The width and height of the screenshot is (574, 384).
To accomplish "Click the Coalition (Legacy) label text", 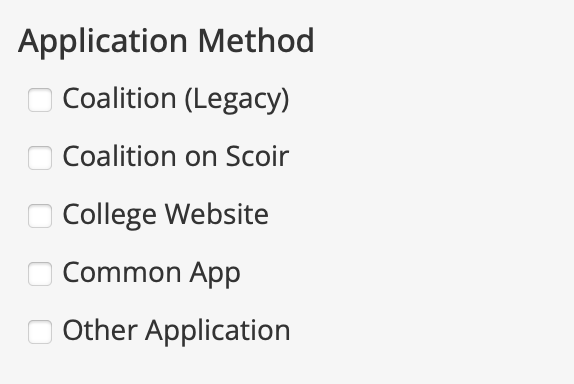I will pyautogui.click(x=176, y=99).
